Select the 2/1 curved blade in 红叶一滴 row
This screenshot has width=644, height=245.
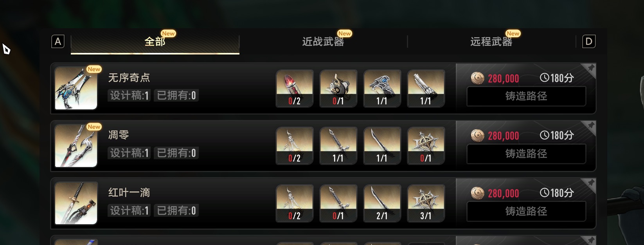coord(382,203)
